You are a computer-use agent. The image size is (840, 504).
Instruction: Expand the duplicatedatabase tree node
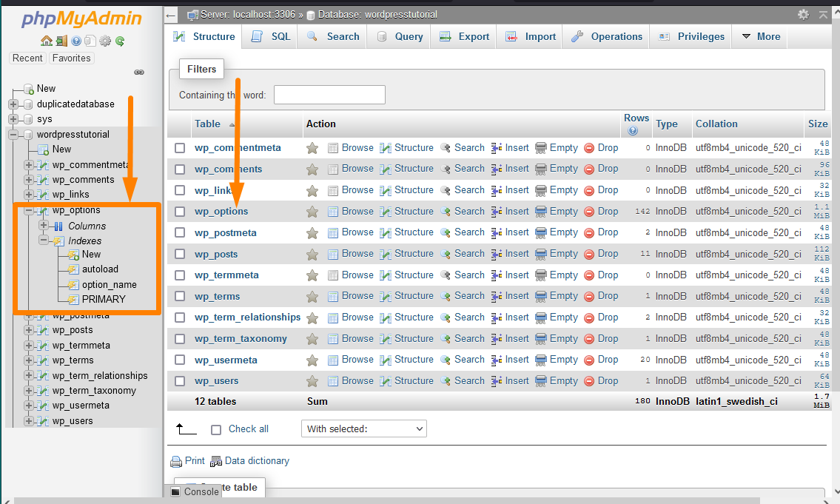pyautogui.click(x=13, y=104)
